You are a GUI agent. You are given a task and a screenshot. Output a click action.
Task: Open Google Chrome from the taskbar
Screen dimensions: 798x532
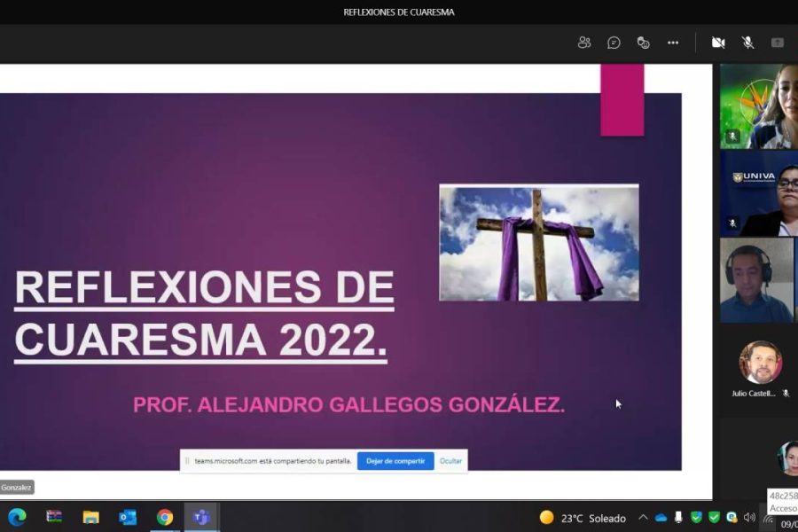[164, 517]
